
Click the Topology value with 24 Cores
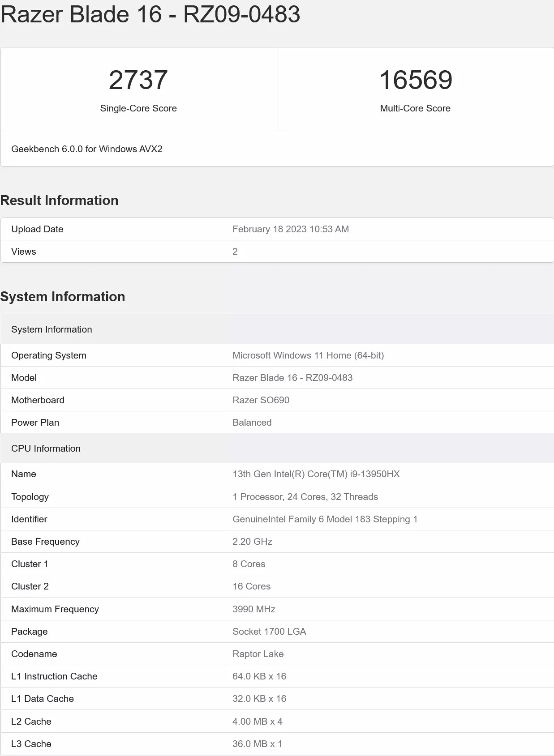tap(305, 497)
